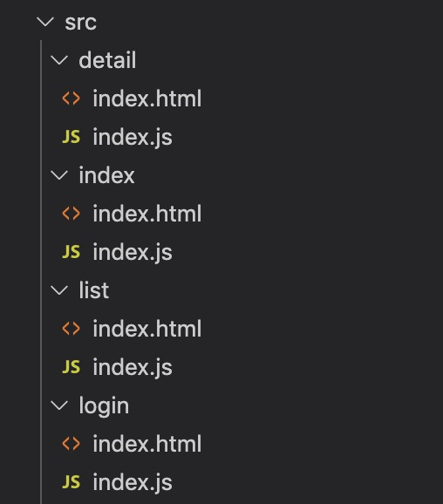This screenshot has height=504, width=443.
Task: Collapse the list folder chevron
Action: click(59, 290)
